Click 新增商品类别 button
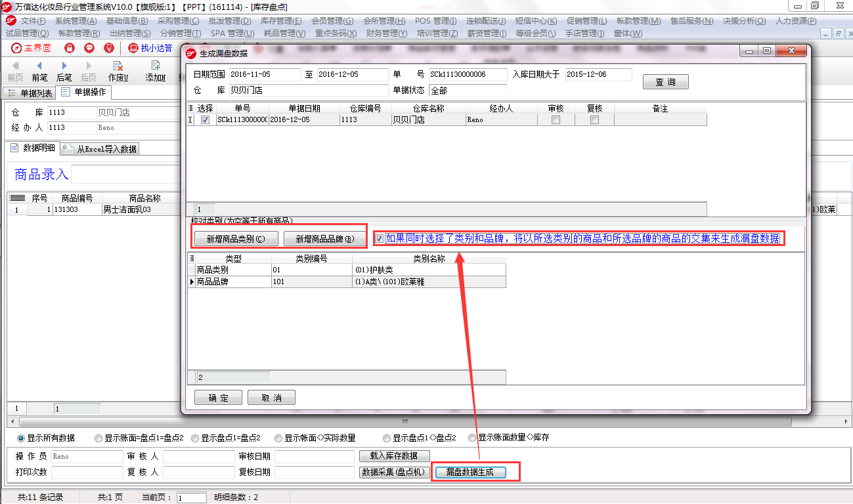 (236, 239)
